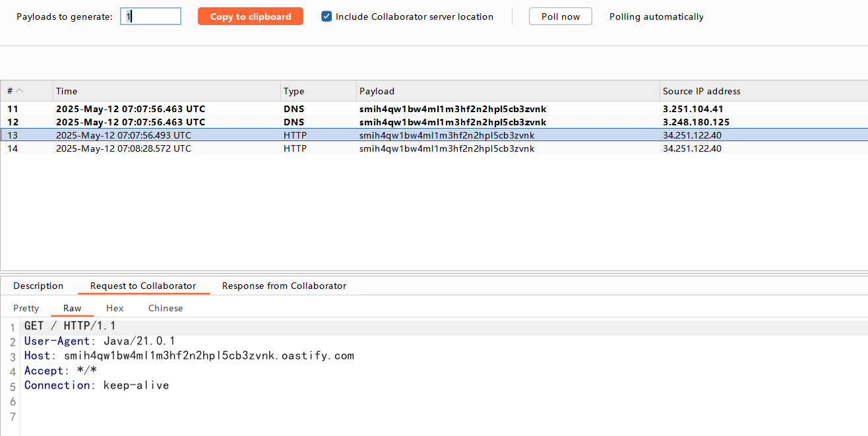Switch to Pretty view
Viewport: 868px width, 436px height.
pos(26,308)
